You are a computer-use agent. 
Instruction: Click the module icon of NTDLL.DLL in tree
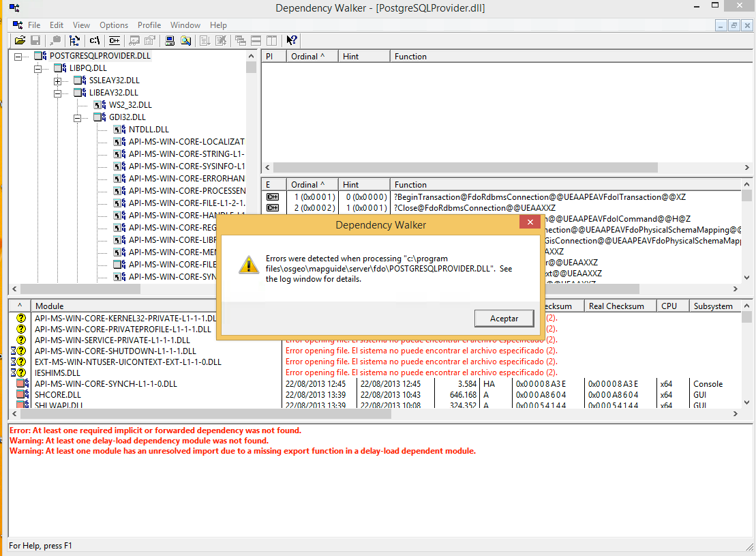(x=119, y=130)
